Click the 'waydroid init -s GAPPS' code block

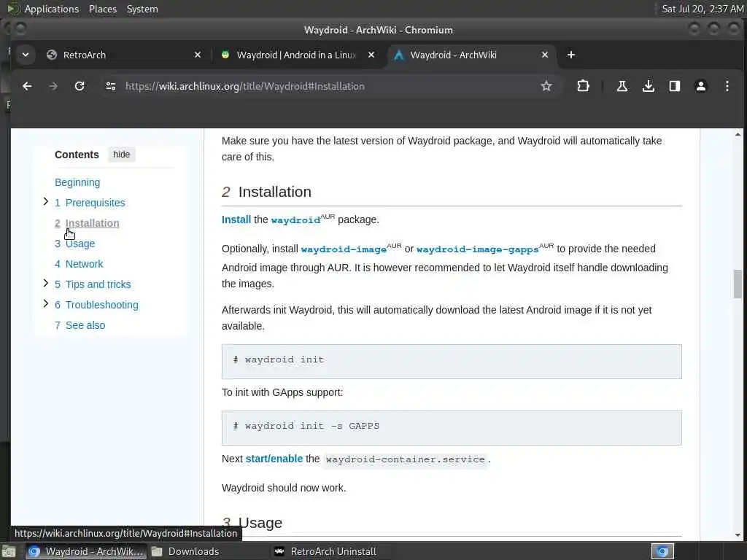(x=452, y=427)
